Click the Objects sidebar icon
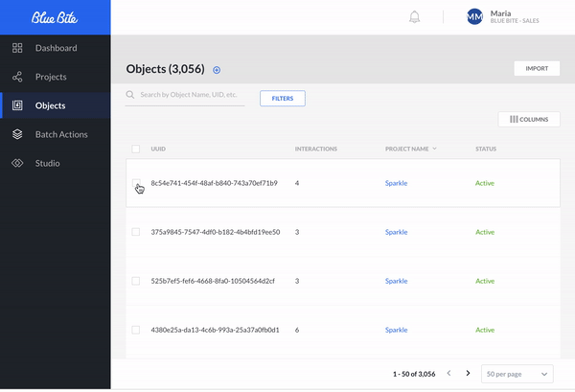The image size is (575, 392). [x=17, y=105]
